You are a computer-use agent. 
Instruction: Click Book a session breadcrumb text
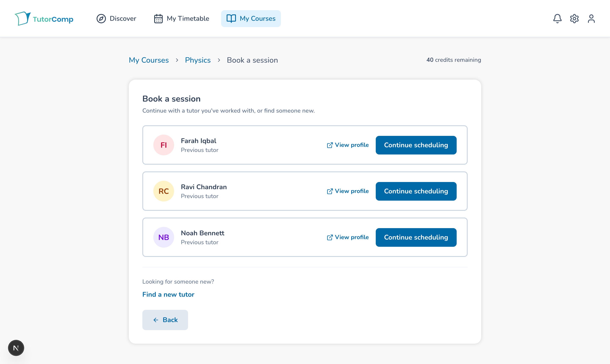pos(252,60)
